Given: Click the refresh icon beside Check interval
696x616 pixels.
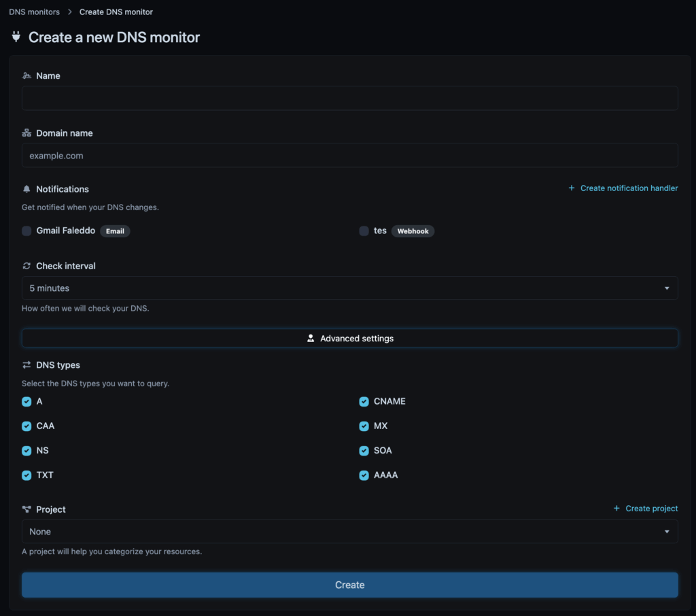Looking at the screenshot, I should (x=27, y=266).
